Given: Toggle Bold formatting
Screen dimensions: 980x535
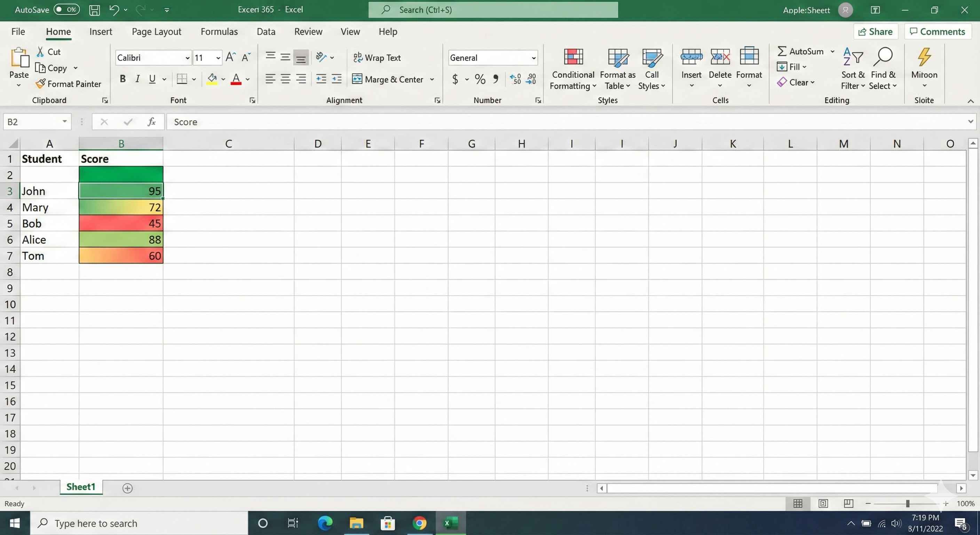Looking at the screenshot, I should pyautogui.click(x=122, y=79).
